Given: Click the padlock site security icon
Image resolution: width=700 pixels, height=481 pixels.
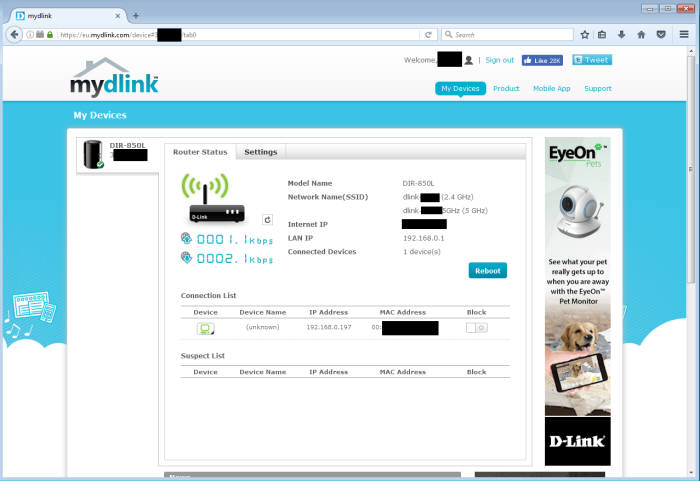Looking at the screenshot, I should tap(50, 35).
